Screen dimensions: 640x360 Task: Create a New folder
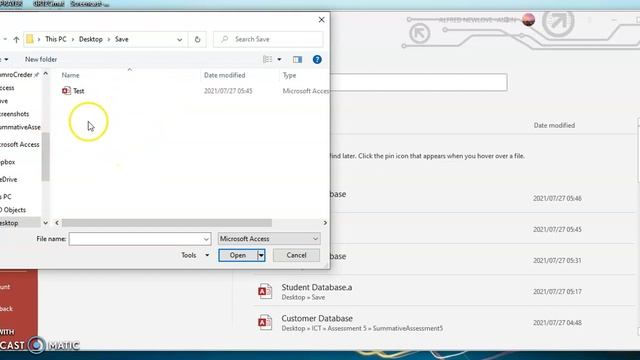pyautogui.click(x=41, y=60)
